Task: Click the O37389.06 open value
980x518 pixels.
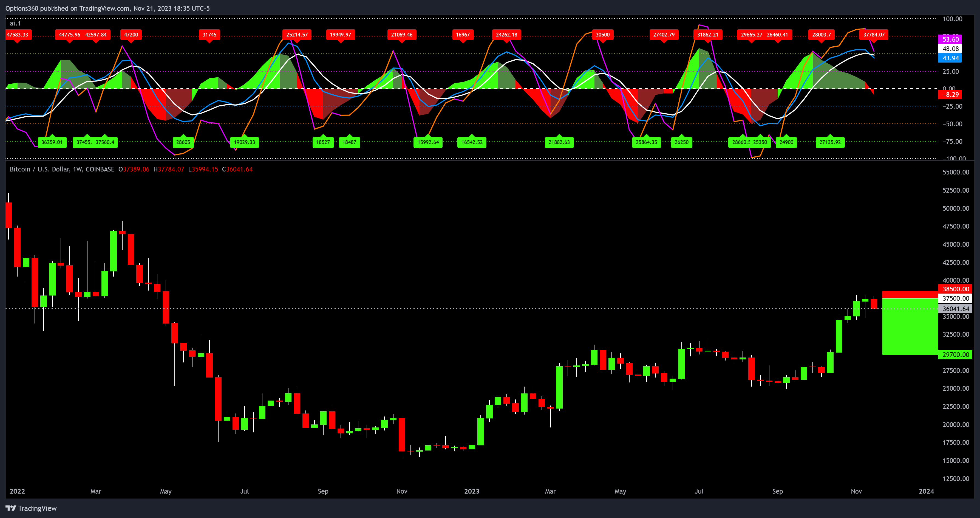Action: (x=134, y=169)
